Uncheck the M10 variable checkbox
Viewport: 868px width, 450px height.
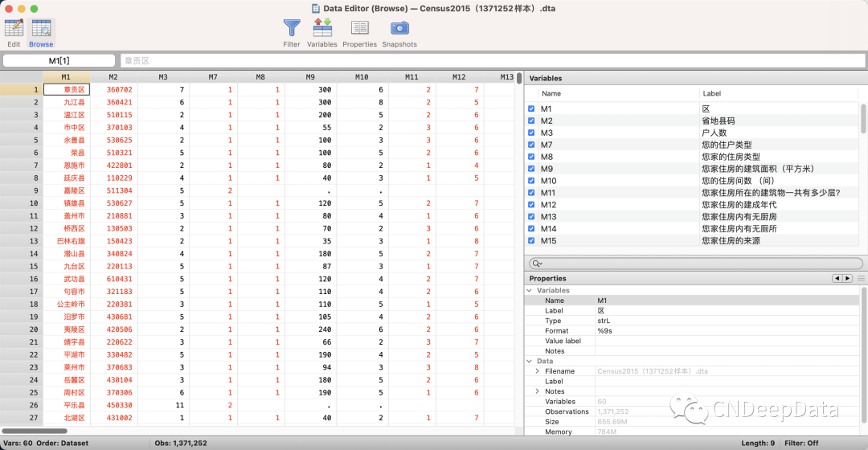tap(531, 181)
